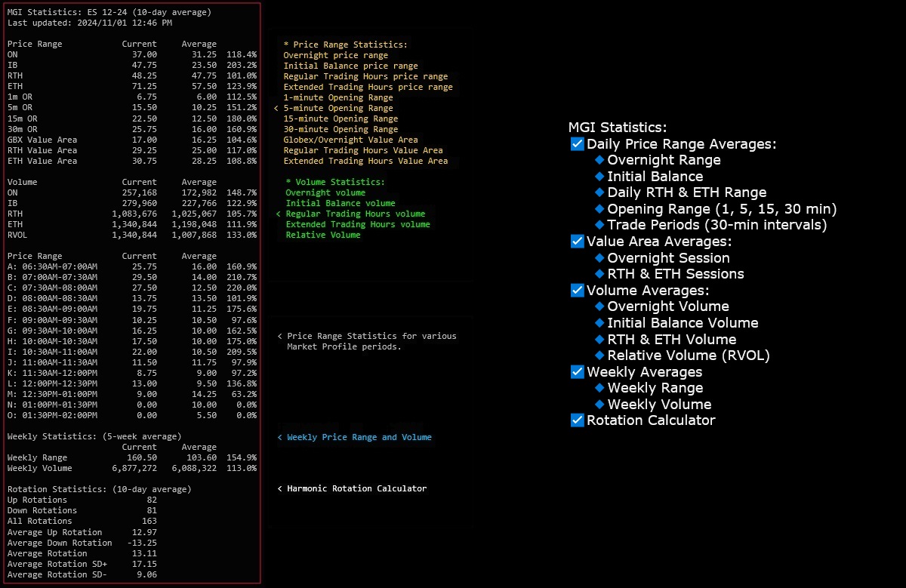Click diamond bullet beside Overnight Range
This screenshot has width=906, height=588.
click(x=599, y=159)
